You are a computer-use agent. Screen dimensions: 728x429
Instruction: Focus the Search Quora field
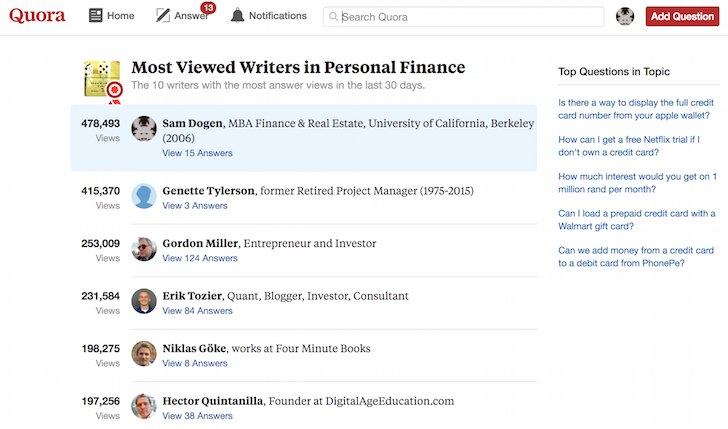tap(463, 17)
